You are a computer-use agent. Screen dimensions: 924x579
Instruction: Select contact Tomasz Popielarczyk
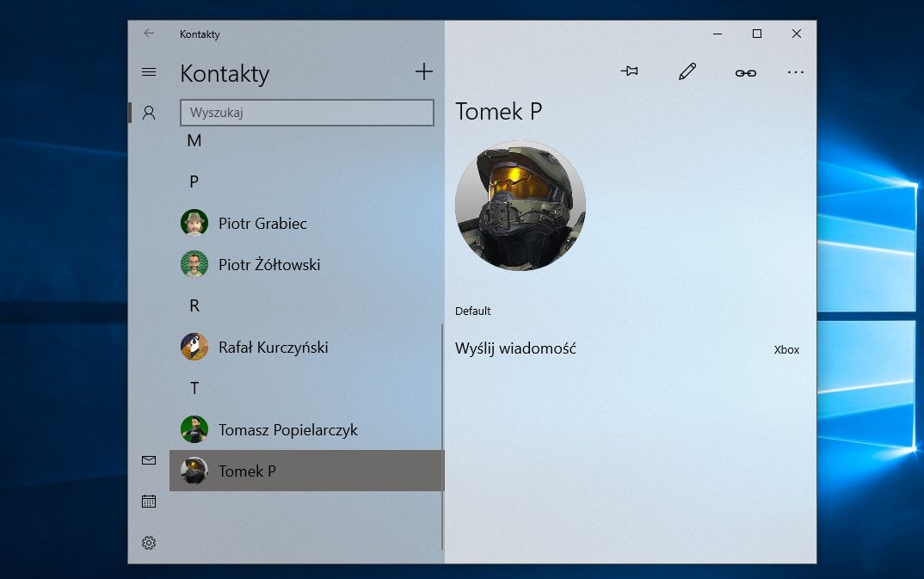[305, 429]
